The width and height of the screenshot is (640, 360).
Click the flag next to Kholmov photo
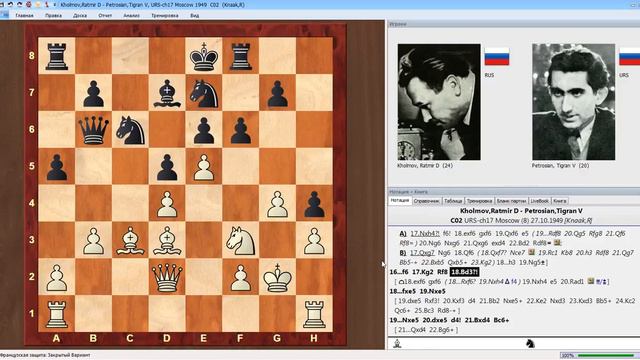click(x=497, y=57)
